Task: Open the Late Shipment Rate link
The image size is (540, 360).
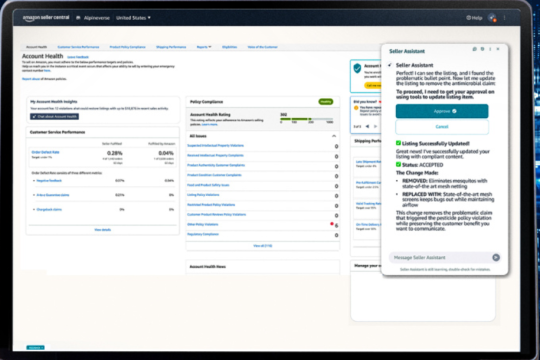Action: point(368,162)
